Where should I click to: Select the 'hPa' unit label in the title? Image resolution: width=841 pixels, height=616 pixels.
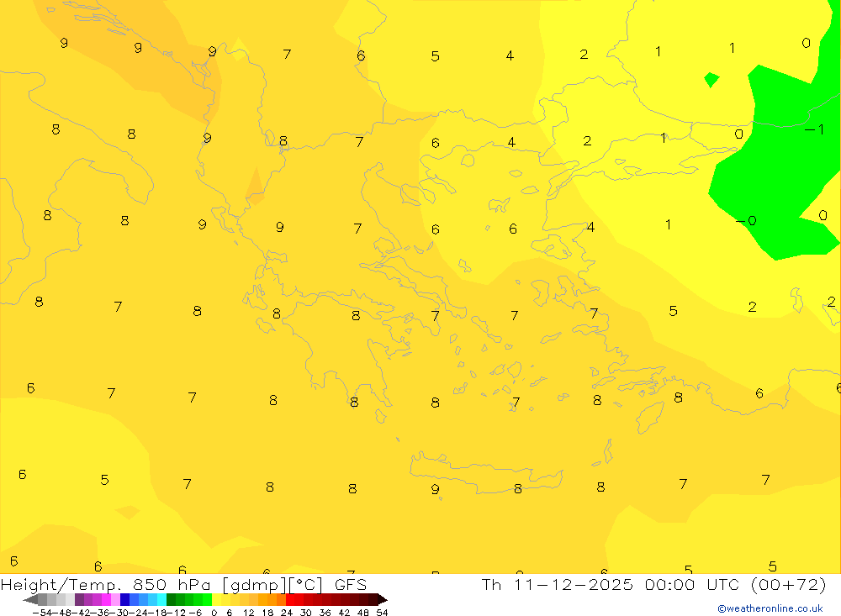pyautogui.click(x=194, y=585)
